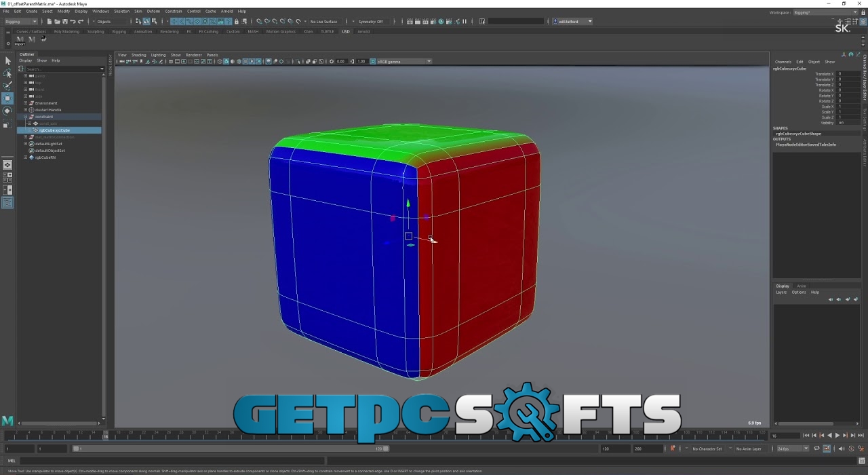Screen dimensions: 868x475
Task: Activate the Move tool in toolbox
Action: pyautogui.click(x=7, y=98)
